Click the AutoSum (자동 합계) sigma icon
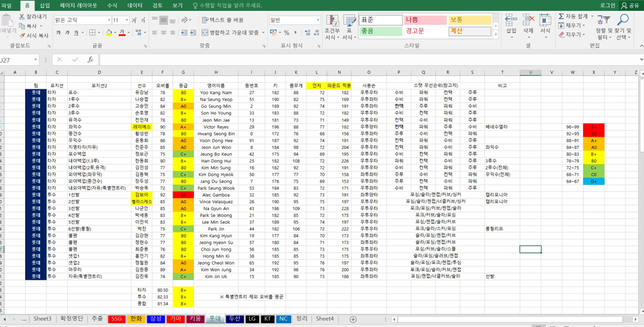 point(561,16)
